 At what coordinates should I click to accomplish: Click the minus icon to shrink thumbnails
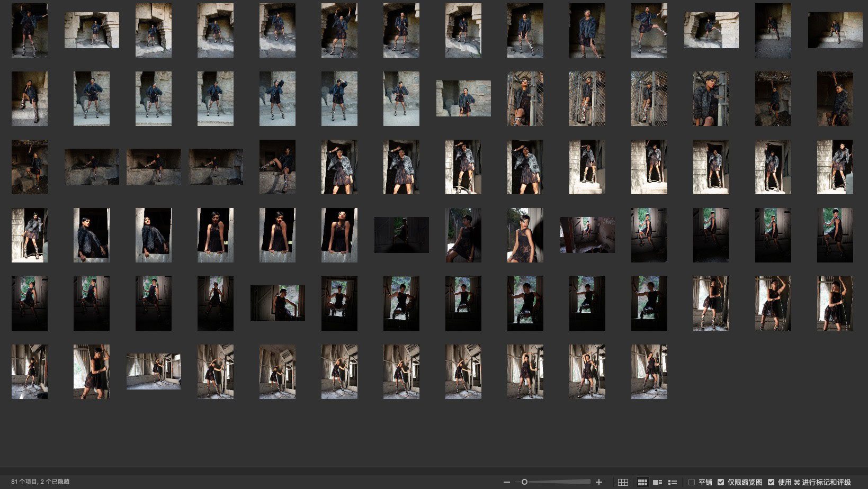507,482
